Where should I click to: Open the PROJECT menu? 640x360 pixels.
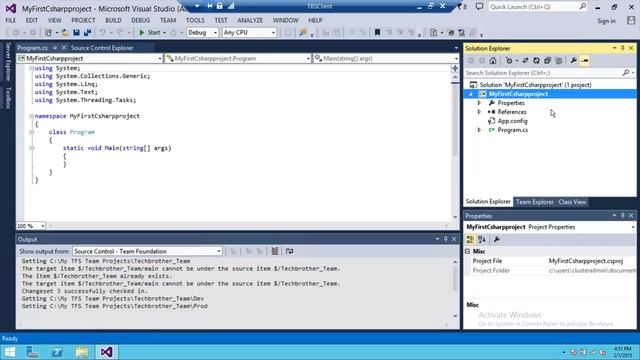point(83,20)
